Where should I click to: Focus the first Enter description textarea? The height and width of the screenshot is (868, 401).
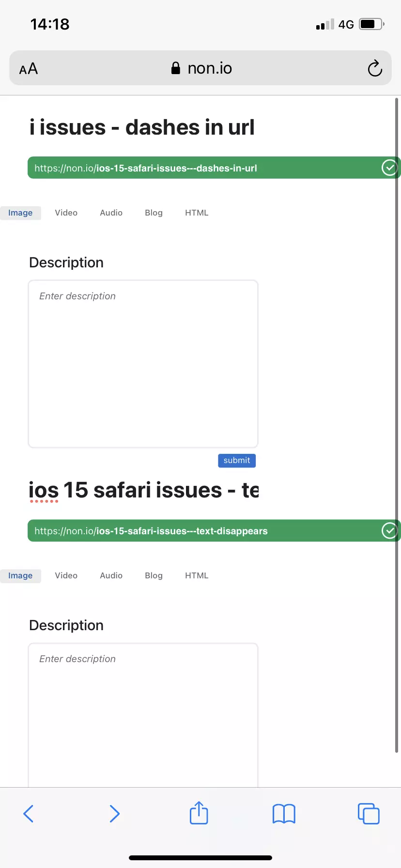[x=143, y=363]
